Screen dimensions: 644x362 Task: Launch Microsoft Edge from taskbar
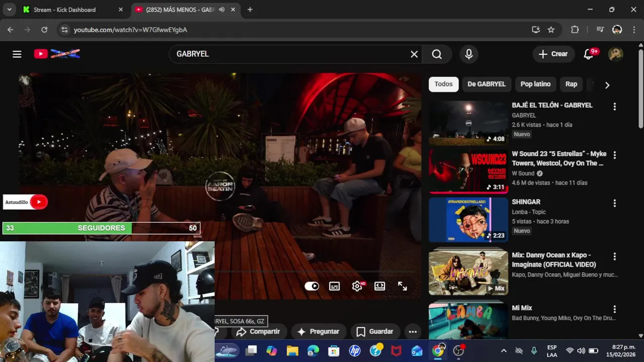coord(313,351)
